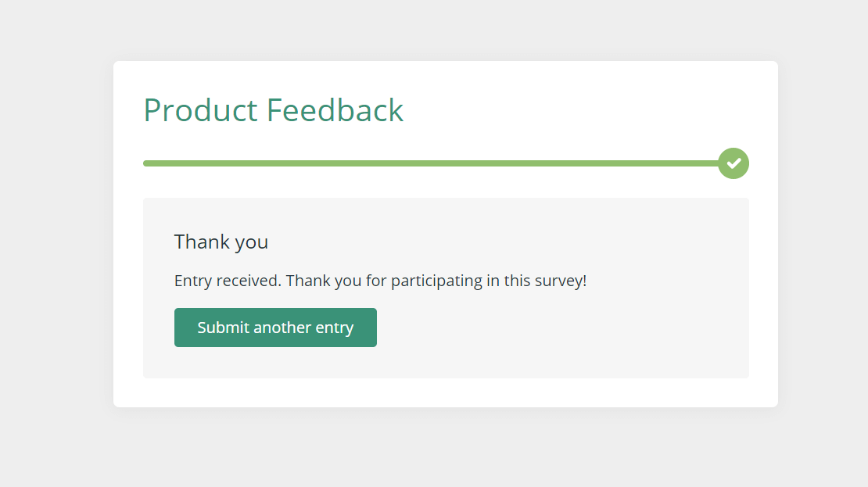This screenshot has width=868, height=487.
Task: Select the Product Feedback title
Action: point(274,109)
